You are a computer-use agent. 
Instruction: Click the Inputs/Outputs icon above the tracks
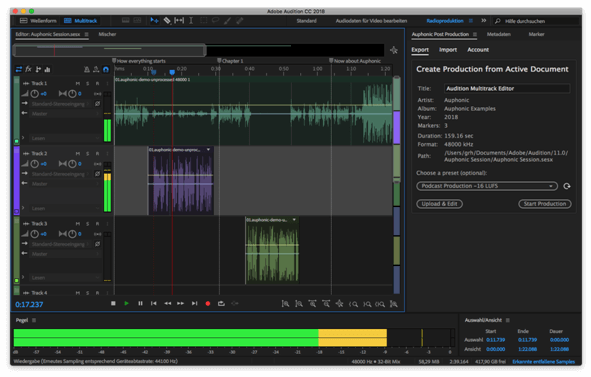pyautogui.click(x=18, y=69)
